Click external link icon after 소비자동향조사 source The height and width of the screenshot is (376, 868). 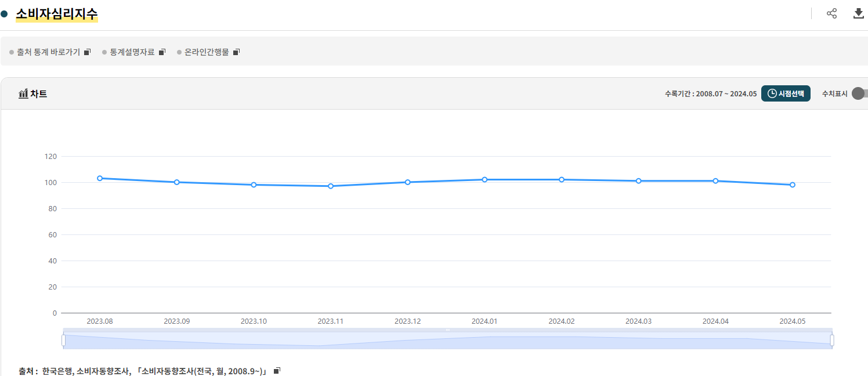[277, 371]
